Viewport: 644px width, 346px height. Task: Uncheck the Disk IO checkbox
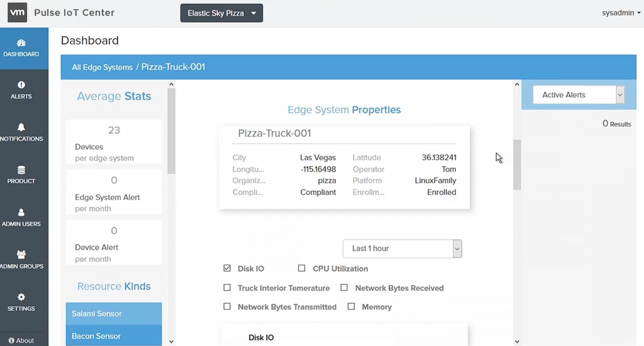227,268
